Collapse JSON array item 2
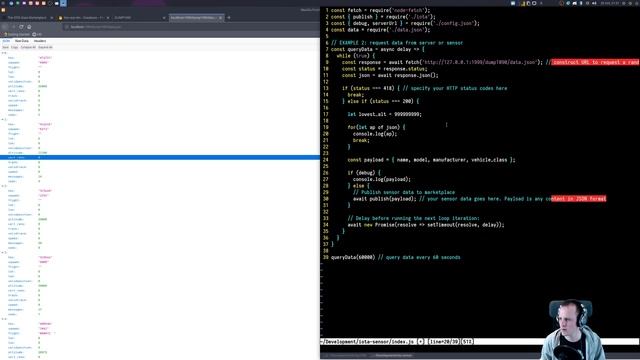 [x=2, y=186]
